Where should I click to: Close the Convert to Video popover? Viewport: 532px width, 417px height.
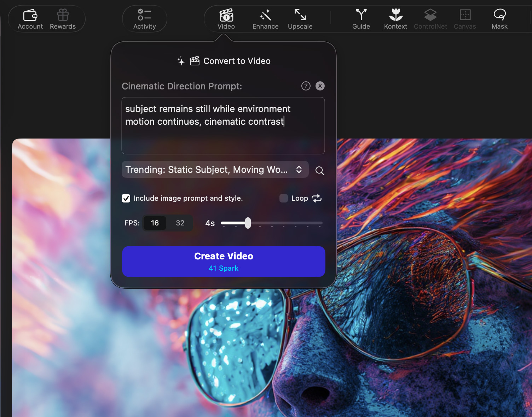pos(320,86)
